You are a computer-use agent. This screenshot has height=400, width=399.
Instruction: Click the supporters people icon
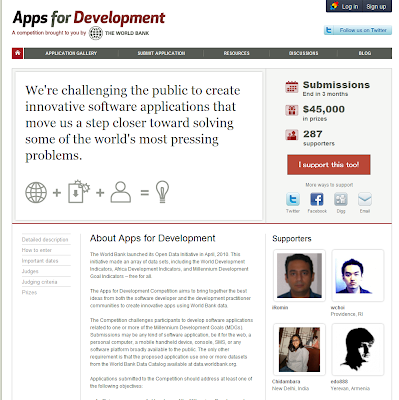[292, 135]
